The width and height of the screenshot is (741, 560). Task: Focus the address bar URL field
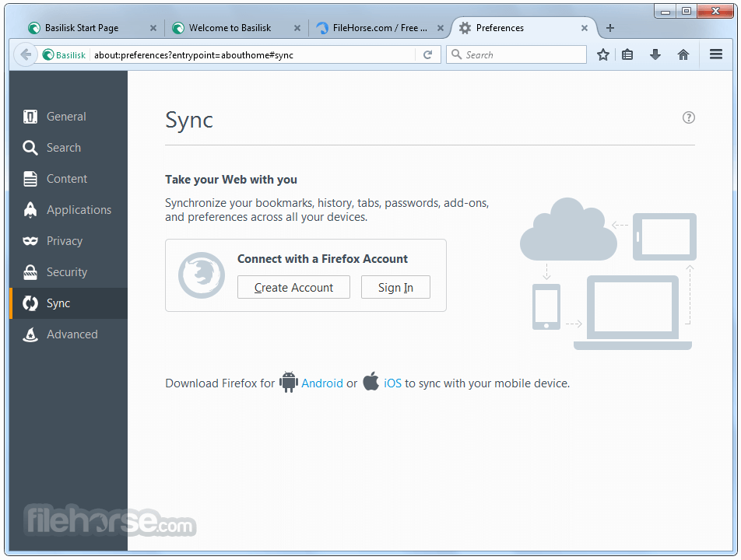coord(253,55)
